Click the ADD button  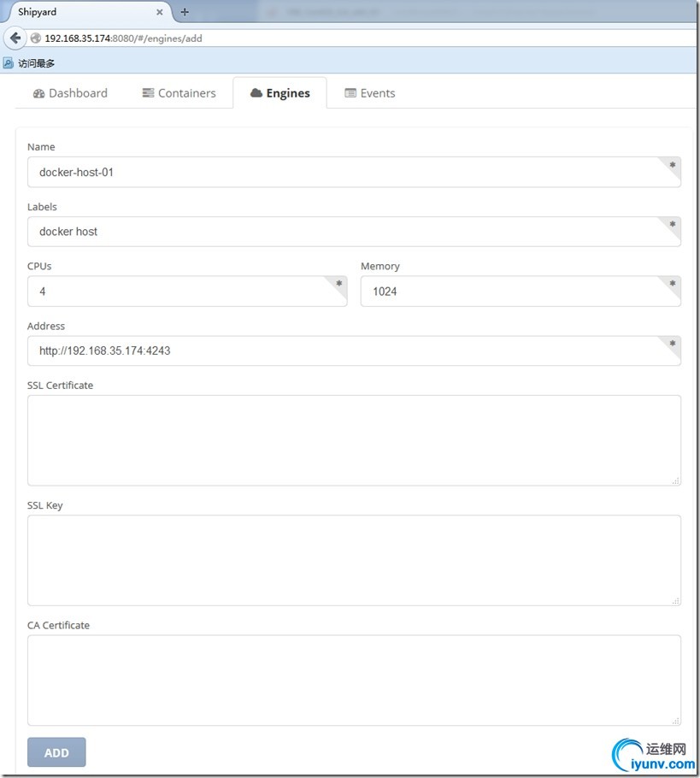[56, 752]
